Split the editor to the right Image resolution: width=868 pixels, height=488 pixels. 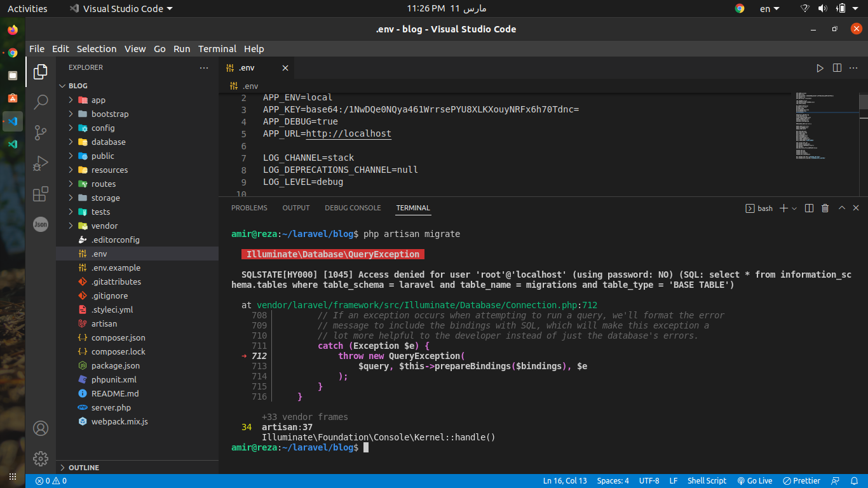pyautogui.click(x=837, y=68)
